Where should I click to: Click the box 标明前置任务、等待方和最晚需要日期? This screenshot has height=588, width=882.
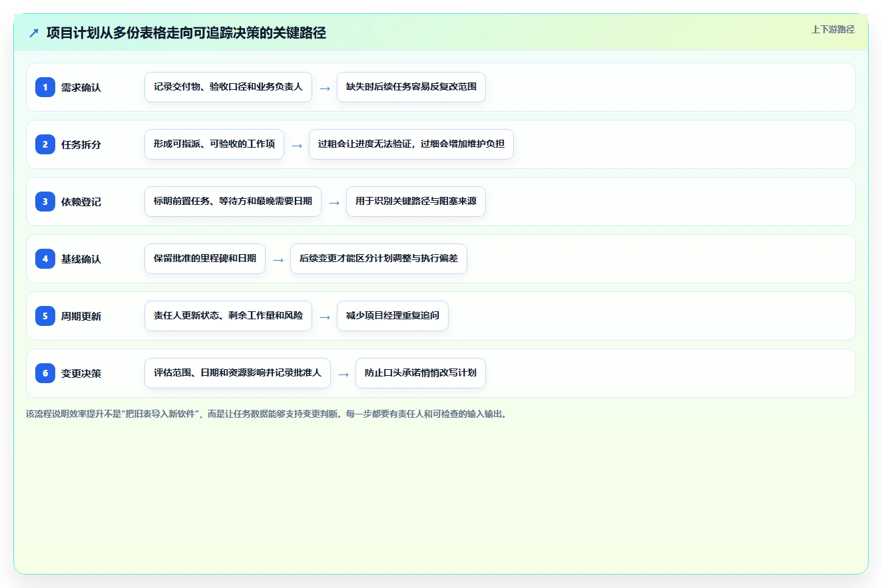point(233,202)
